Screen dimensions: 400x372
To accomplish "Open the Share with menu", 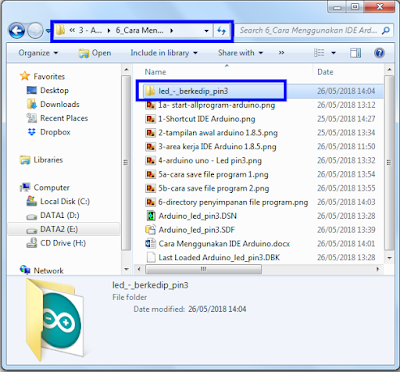I will click(240, 53).
